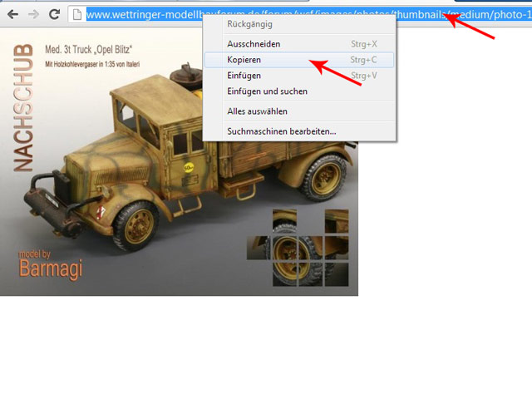Click the Opel Blitz truck model photo

pos(179,161)
